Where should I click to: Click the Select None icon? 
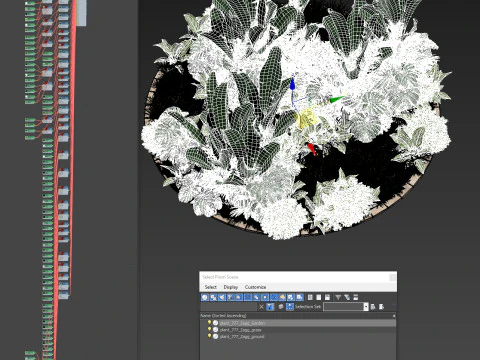[x=319, y=297]
